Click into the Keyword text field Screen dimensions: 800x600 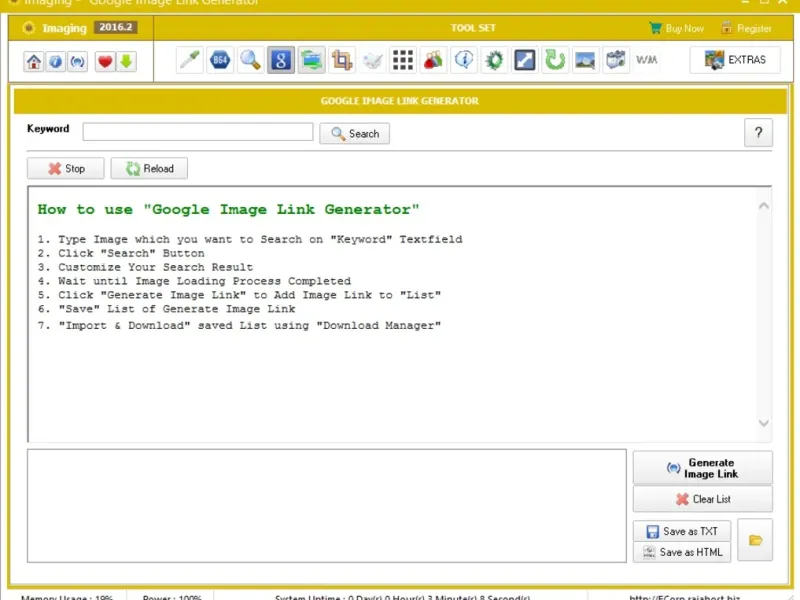click(x=198, y=132)
